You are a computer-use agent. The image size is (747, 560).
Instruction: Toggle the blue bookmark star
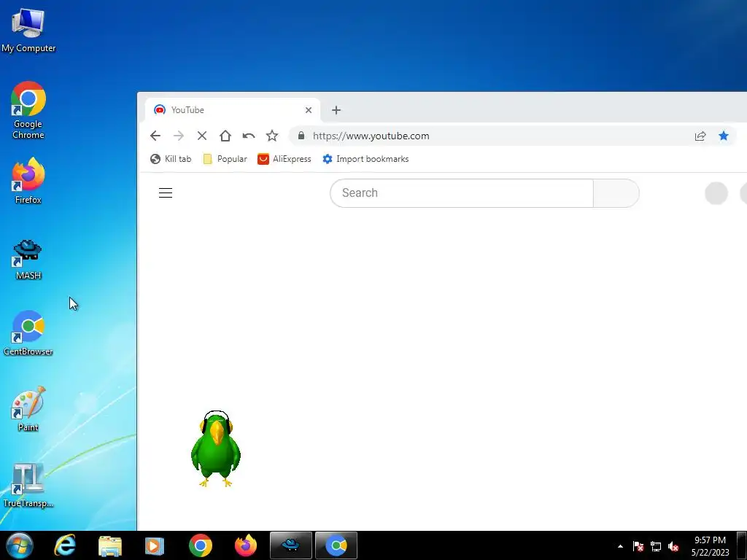pos(724,136)
